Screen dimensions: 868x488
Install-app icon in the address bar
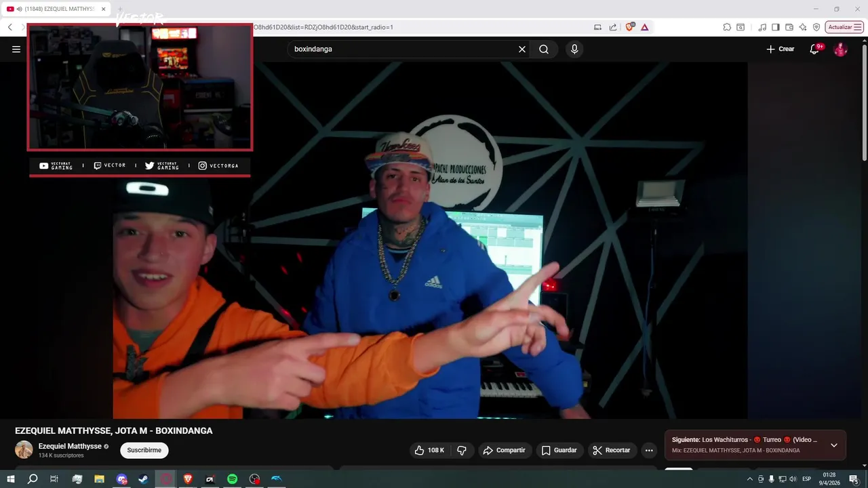597,27
